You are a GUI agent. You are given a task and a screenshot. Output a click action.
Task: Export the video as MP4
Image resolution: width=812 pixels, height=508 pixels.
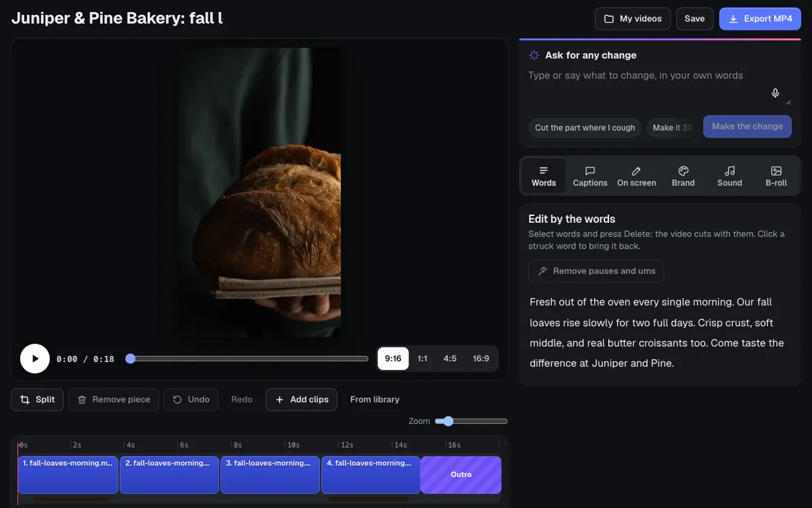(760, 19)
